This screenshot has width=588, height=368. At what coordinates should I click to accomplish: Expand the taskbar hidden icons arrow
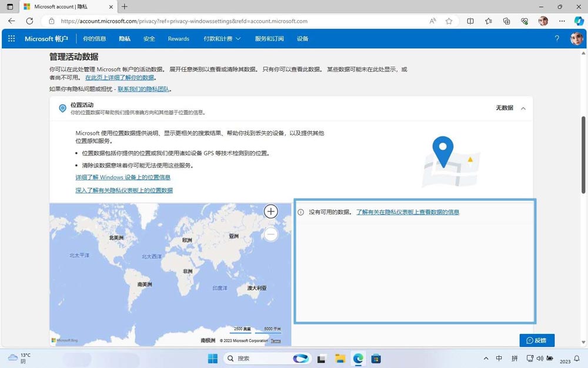coord(486,358)
